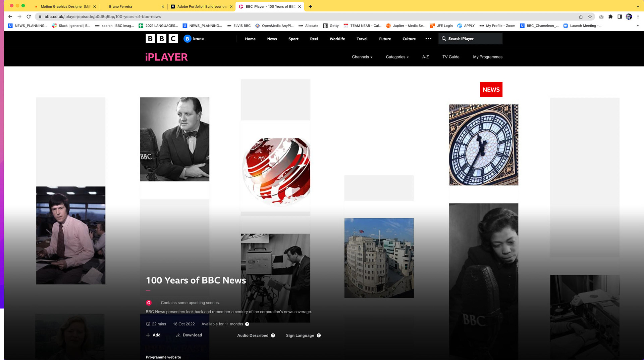
Task: Open the Reel section
Action: pos(314,39)
